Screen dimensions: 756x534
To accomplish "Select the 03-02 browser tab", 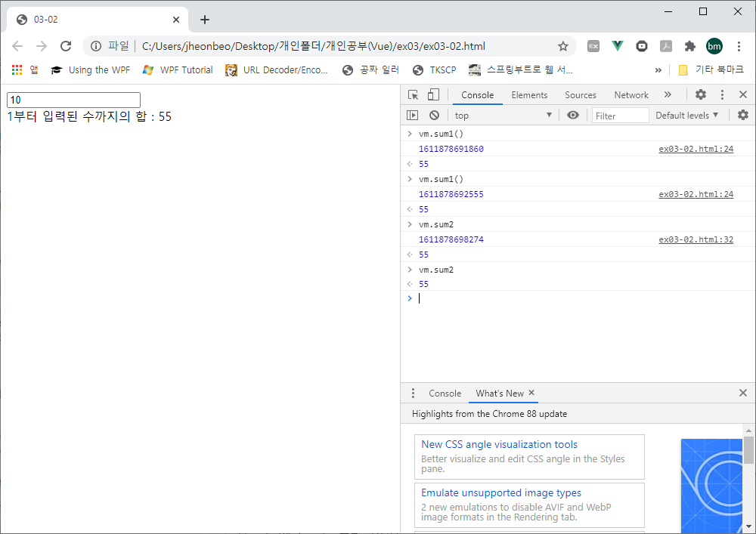I will coord(97,20).
